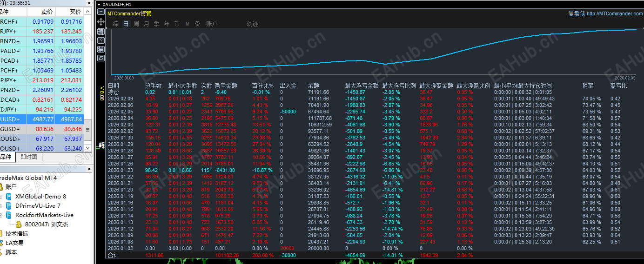Switch to the 即时图 tab
This screenshot has width=644, height=264.
(x=29, y=157)
